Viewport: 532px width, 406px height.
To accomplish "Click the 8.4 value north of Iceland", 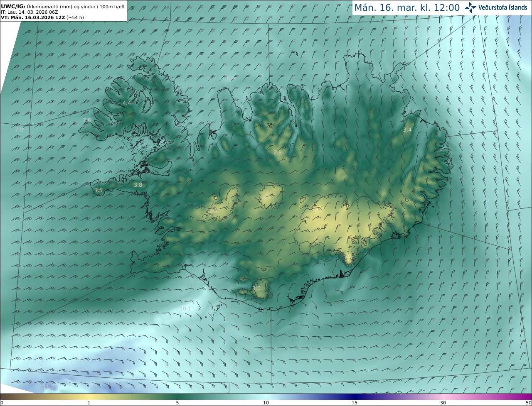I will coord(230,78).
